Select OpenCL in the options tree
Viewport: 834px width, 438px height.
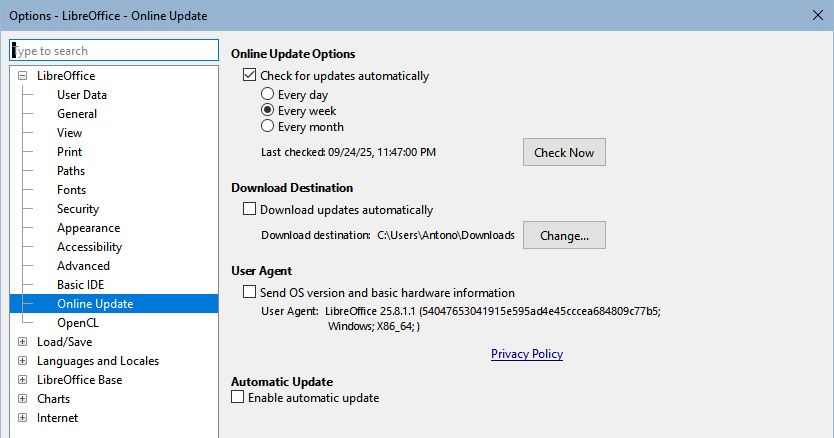coord(78,323)
